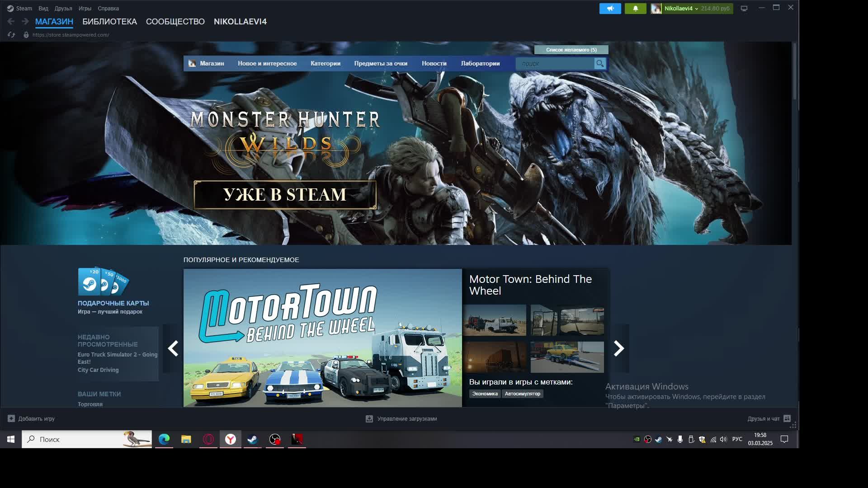Click the page reload arrows icon
Image resolution: width=868 pixels, height=488 pixels.
point(12,35)
